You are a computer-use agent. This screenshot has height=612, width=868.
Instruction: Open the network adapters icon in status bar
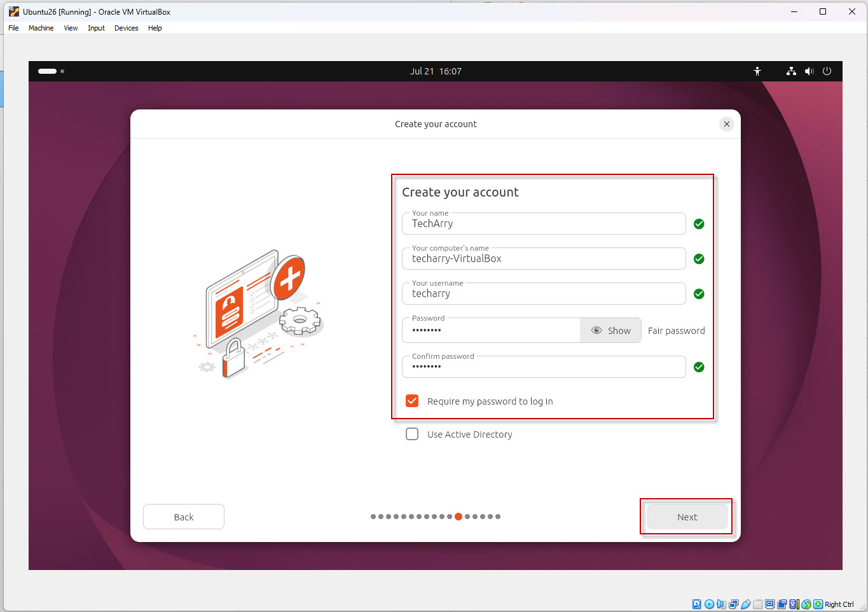(734, 604)
